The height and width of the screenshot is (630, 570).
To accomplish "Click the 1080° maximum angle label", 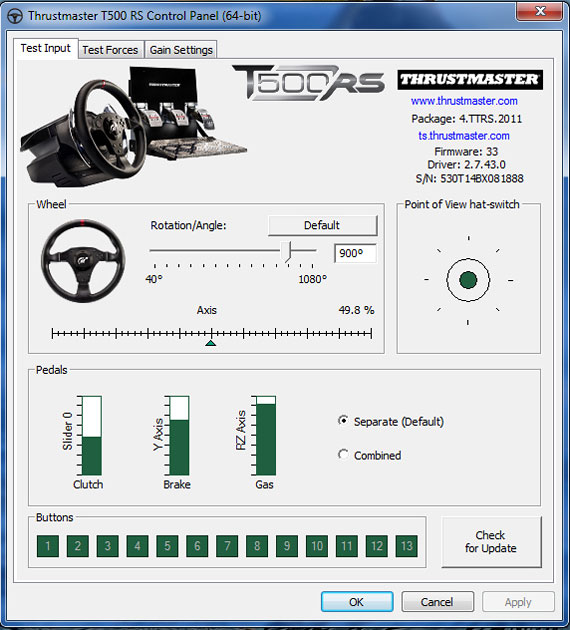I will pos(313,279).
